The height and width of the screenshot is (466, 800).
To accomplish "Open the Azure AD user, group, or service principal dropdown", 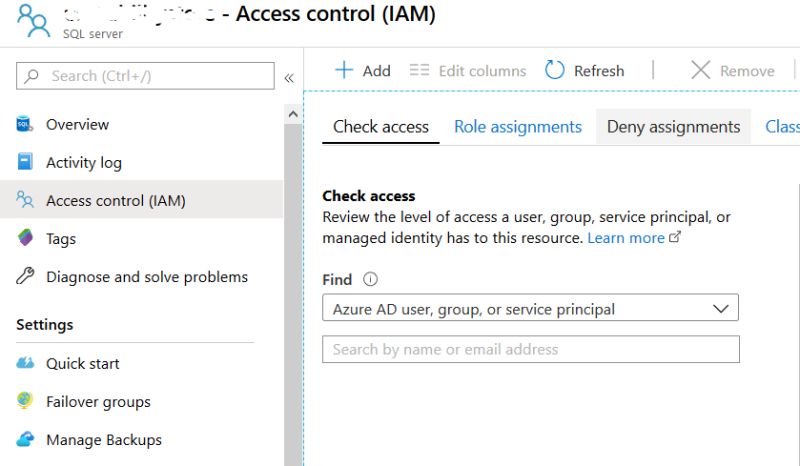I will pos(530,308).
